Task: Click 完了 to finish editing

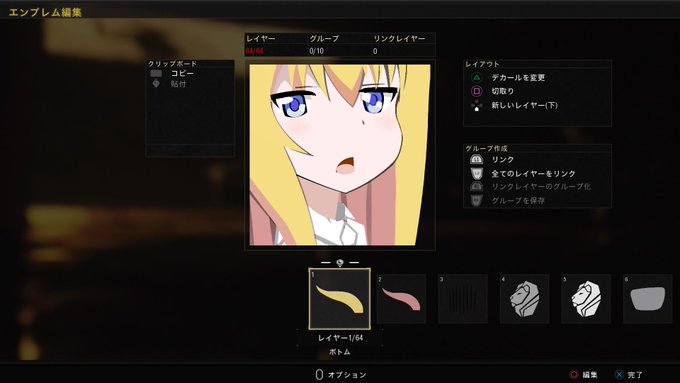Action: point(635,375)
